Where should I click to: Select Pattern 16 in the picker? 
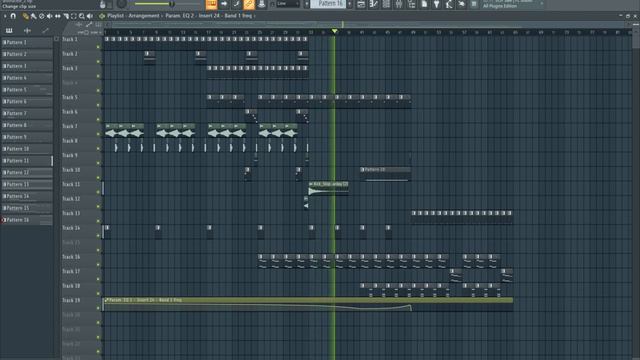(27, 220)
